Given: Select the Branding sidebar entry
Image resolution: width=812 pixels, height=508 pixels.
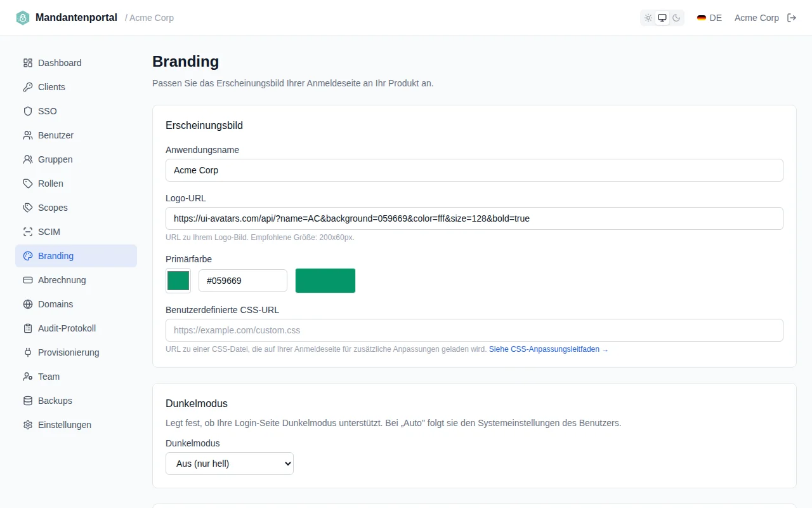Looking at the screenshot, I should point(76,256).
